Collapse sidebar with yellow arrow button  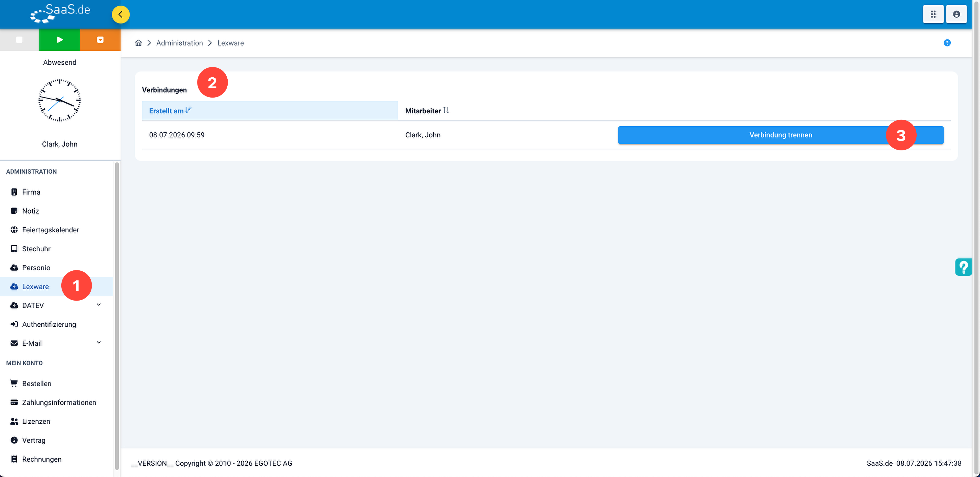pyautogui.click(x=121, y=15)
